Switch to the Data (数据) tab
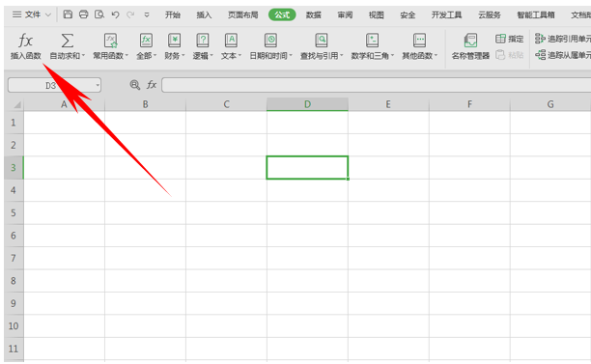The width and height of the screenshot is (591, 364). point(314,14)
